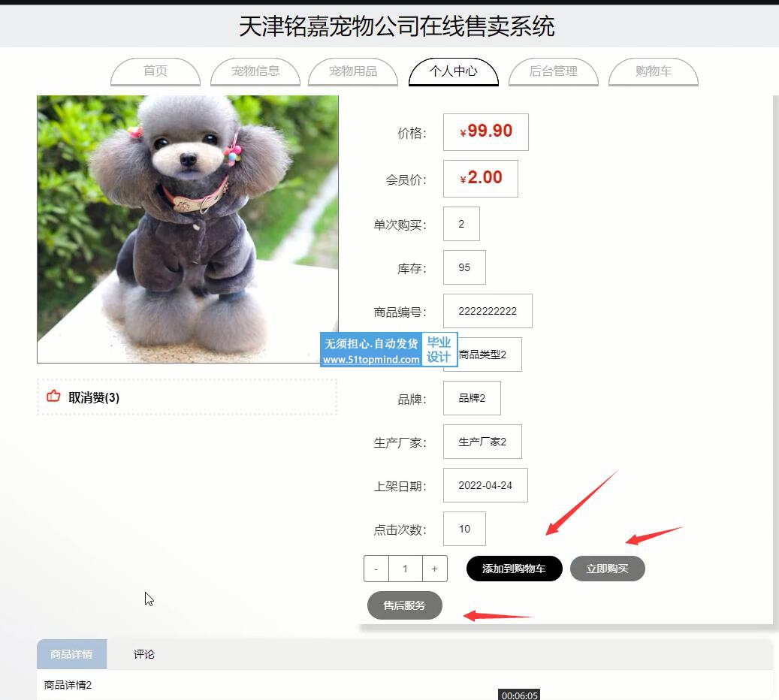779x700 pixels.
Task: Click the 价格: label
Action: pyautogui.click(x=412, y=133)
